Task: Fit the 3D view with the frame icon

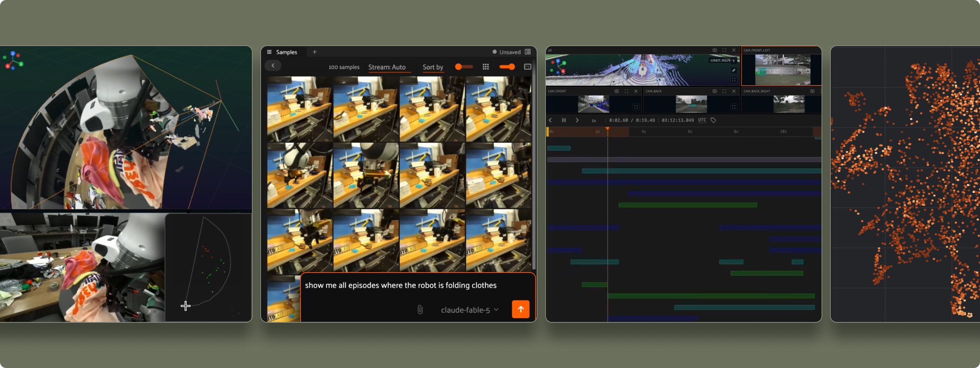Action: tap(733, 80)
